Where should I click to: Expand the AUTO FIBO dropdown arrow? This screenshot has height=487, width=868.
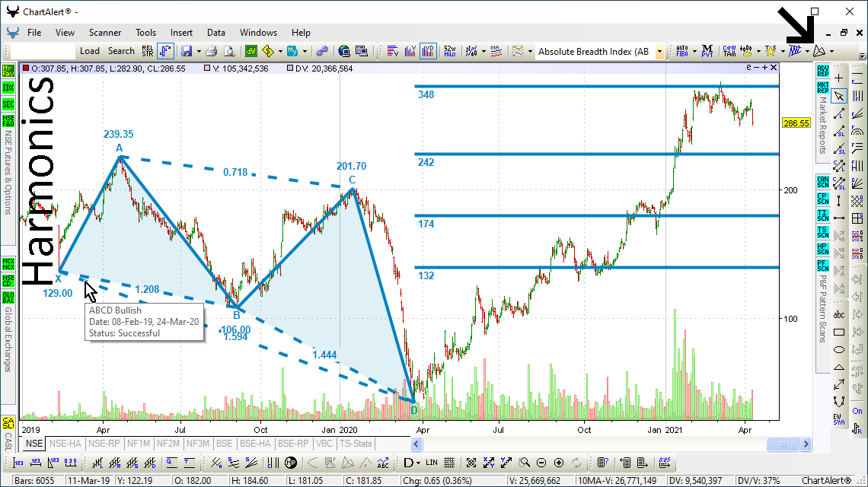[694, 52]
